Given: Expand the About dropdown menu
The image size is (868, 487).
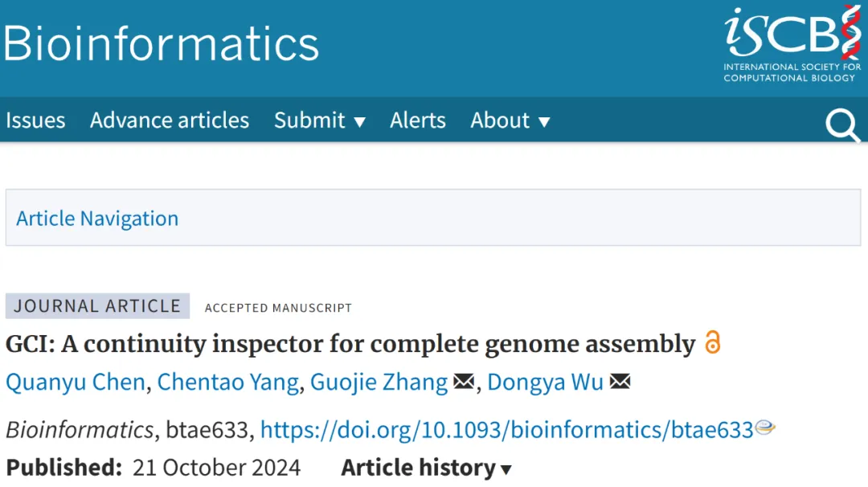Looking at the screenshot, I should tap(510, 121).
